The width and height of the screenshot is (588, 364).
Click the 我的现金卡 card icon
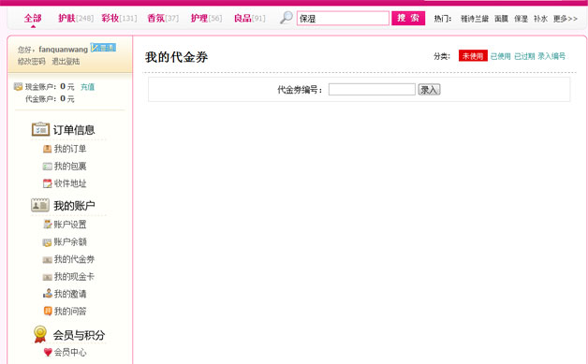[47, 277]
